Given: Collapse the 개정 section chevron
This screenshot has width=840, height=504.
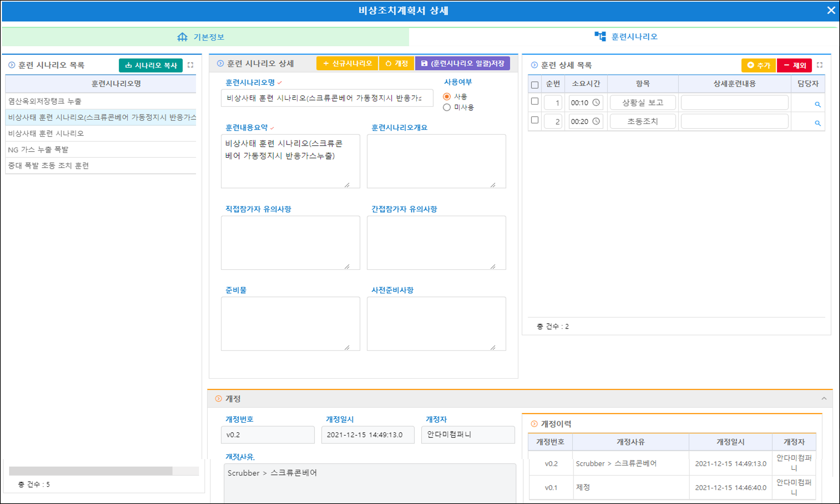Looking at the screenshot, I should tap(824, 398).
